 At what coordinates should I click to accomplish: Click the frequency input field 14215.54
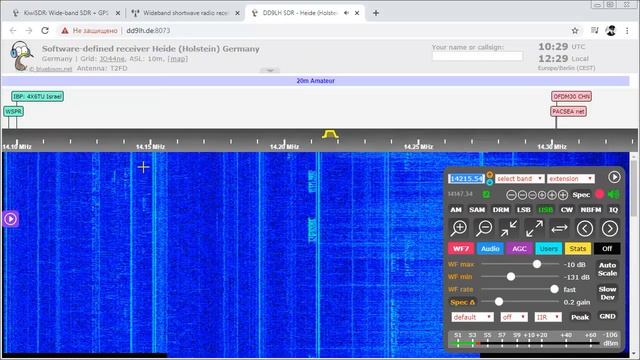[467, 179]
